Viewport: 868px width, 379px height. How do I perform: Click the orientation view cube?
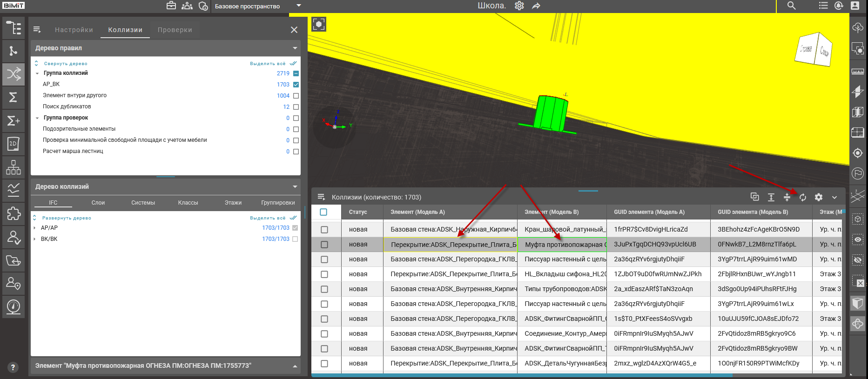coord(813,49)
